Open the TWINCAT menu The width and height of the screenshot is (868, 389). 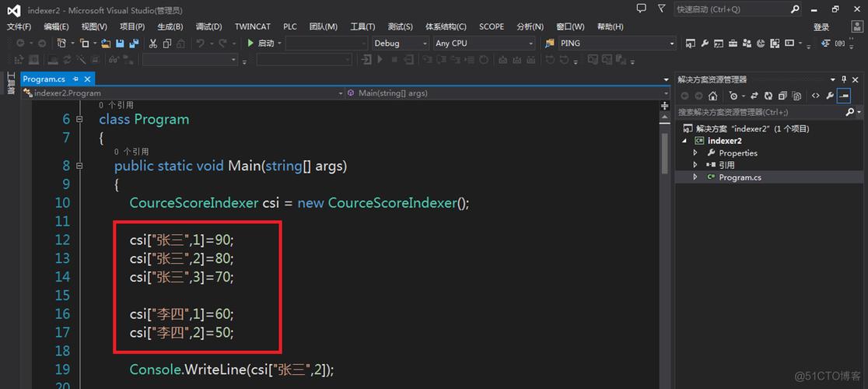253,26
